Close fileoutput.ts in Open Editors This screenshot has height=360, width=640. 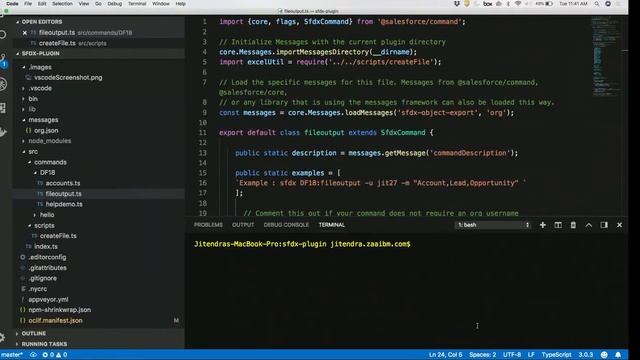point(24,33)
